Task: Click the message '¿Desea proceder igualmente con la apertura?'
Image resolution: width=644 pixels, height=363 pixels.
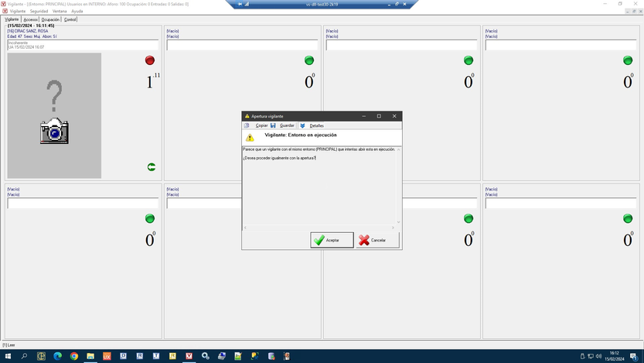Action: (x=279, y=158)
